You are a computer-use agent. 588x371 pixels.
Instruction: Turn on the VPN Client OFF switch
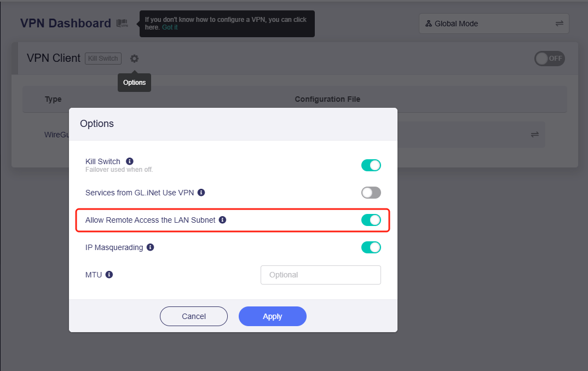click(549, 59)
